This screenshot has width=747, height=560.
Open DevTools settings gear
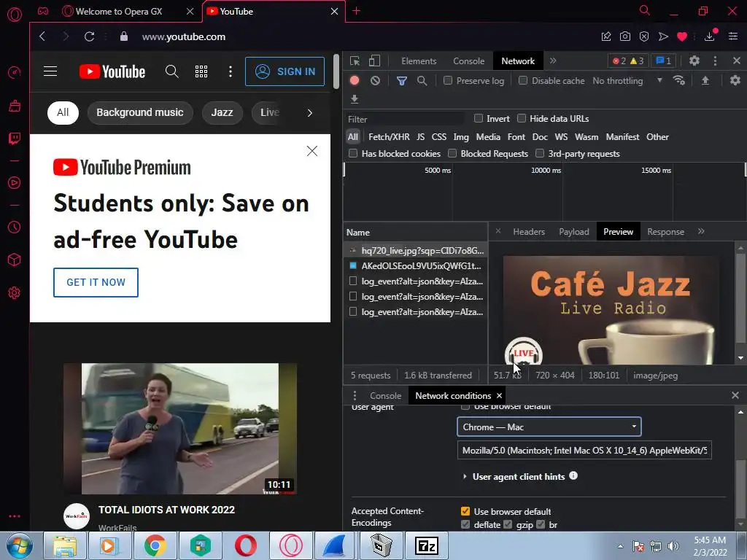click(694, 61)
